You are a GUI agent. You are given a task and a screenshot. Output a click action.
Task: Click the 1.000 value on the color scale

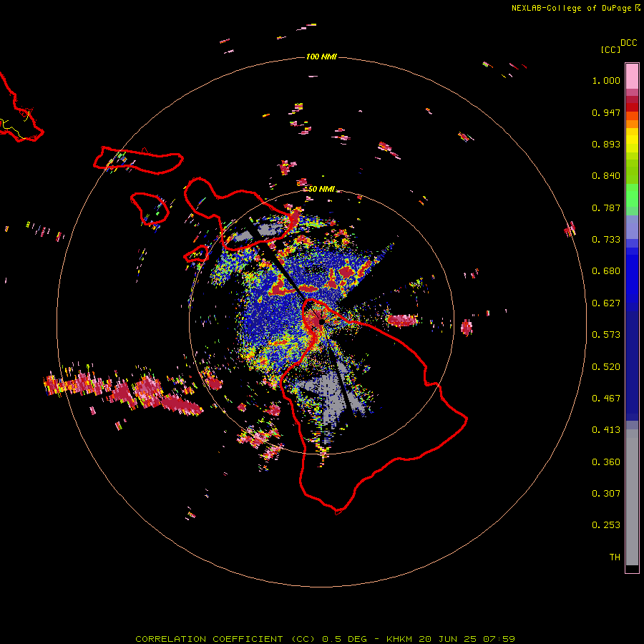click(606, 80)
